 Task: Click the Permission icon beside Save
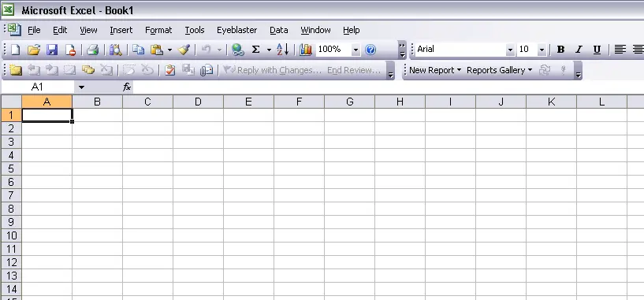(x=70, y=50)
